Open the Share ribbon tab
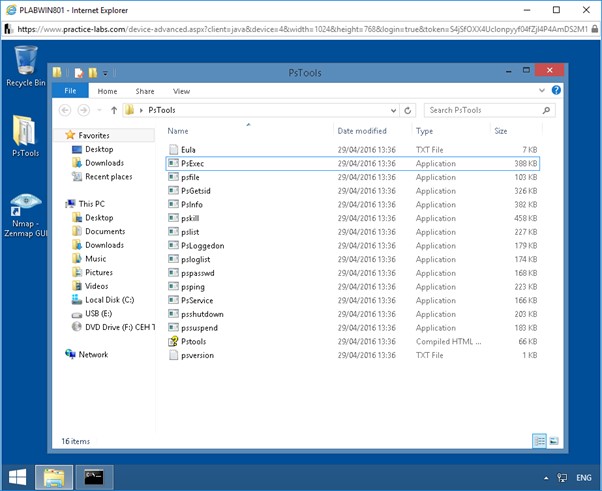The height and width of the screenshot is (491, 602). pyautogui.click(x=145, y=91)
